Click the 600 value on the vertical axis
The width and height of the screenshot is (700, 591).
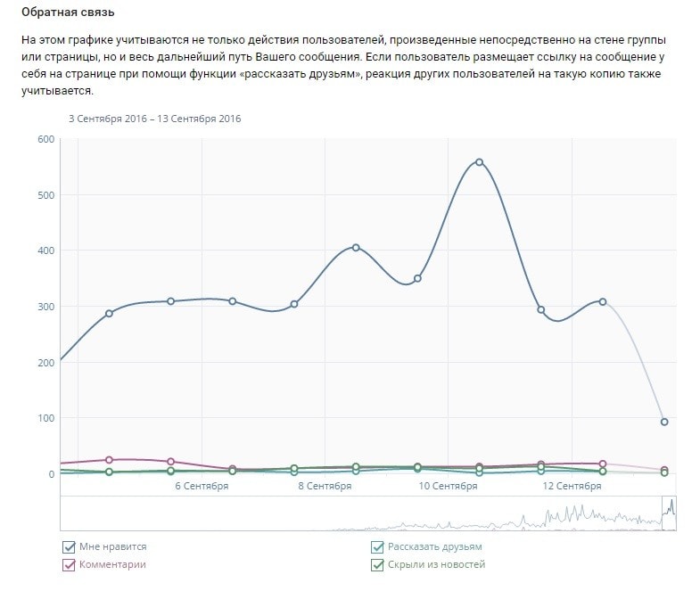coord(45,139)
